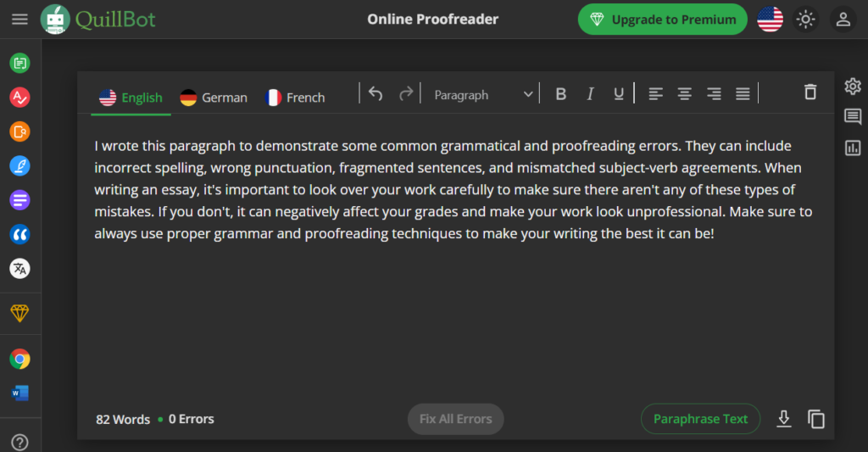
Task: Click the yellow Premium diamond sidebar icon
Action: coord(20,314)
